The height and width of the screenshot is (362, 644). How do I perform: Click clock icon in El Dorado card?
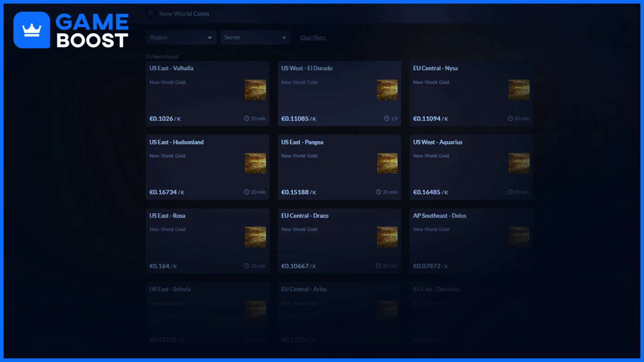coord(387,118)
